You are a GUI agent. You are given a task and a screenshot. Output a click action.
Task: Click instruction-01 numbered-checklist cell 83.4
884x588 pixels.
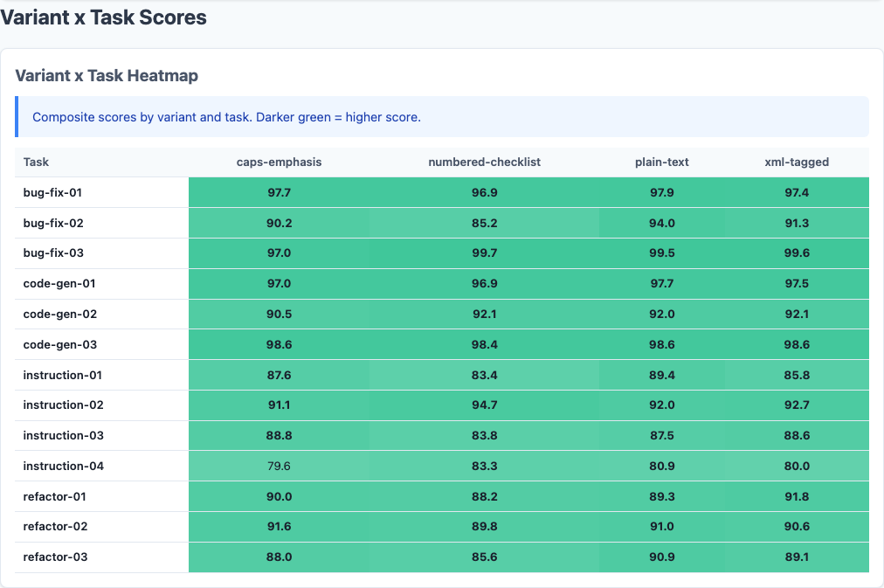point(484,375)
